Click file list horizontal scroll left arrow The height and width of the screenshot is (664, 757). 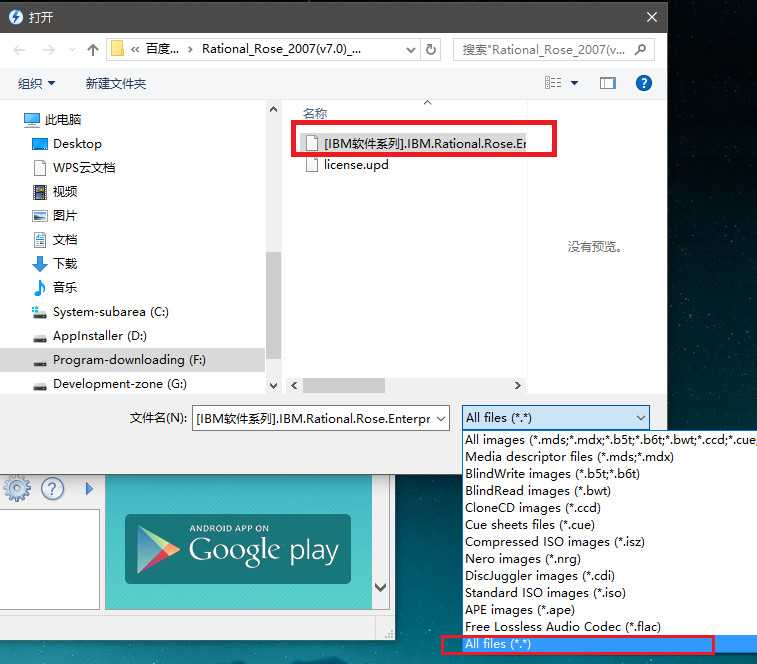point(294,385)
